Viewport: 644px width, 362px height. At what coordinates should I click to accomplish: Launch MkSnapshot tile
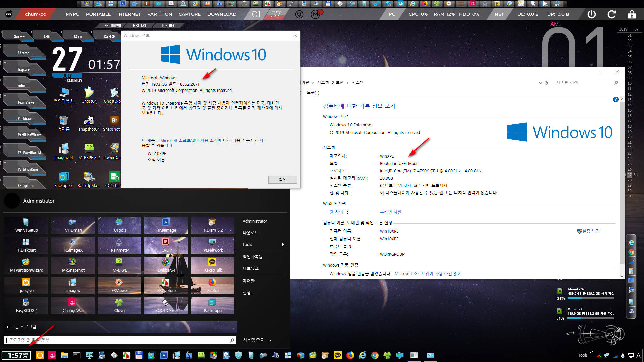point(73,265)
